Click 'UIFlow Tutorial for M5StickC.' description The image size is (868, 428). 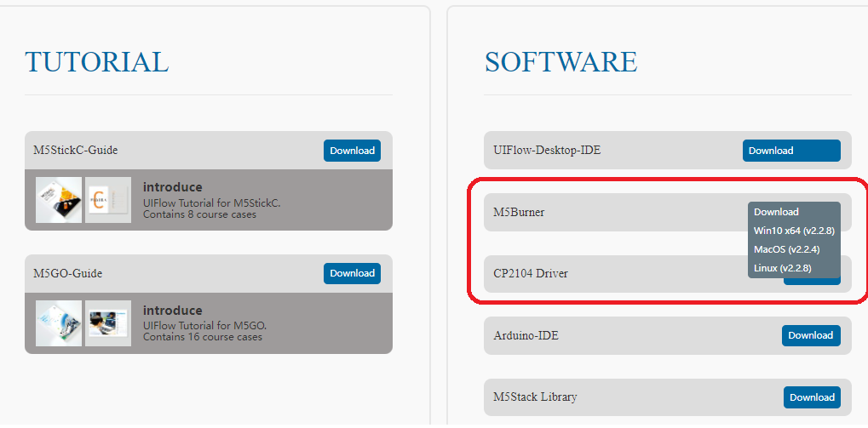211,203
